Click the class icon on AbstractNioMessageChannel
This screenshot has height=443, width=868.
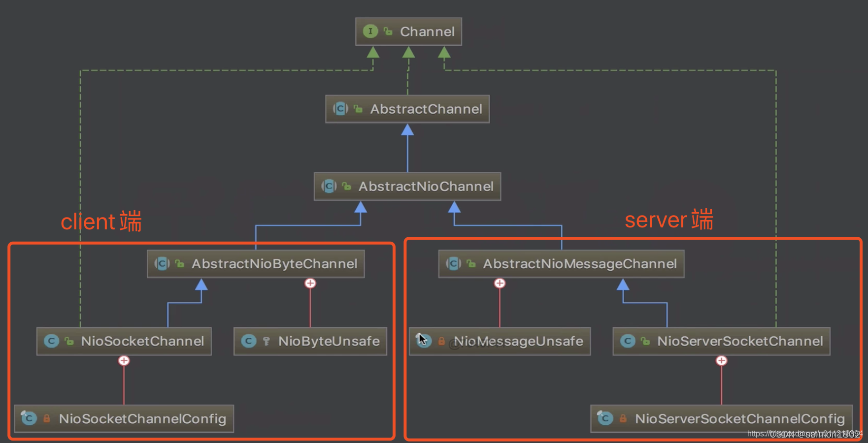[x=454, y=264]
